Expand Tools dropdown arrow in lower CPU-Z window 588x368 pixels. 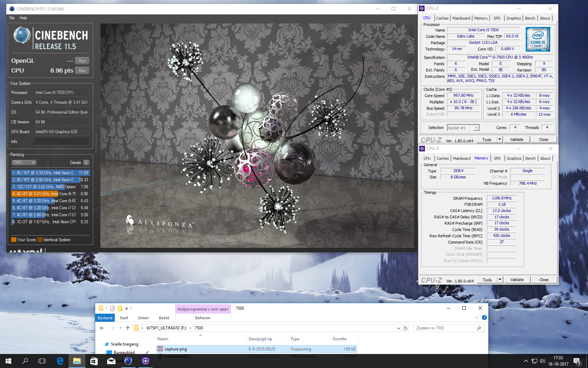[x=500, y=280]
